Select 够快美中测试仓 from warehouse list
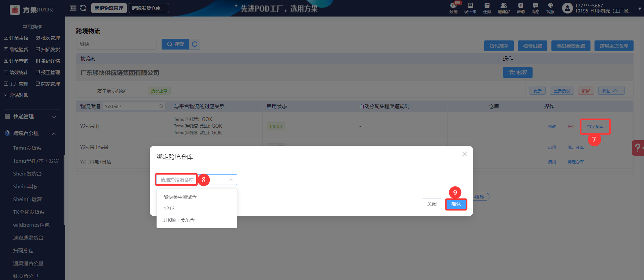The height and width of the screenshot is (280, 644). 197,197
